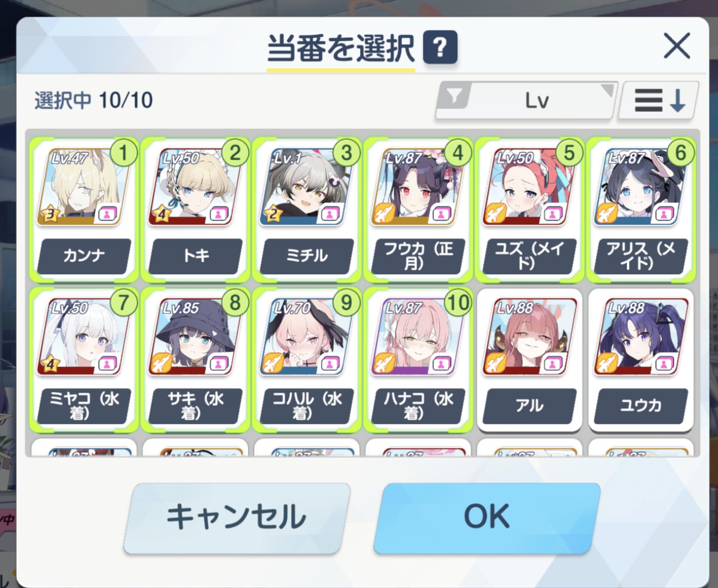
Task: Select the アル character card
Action: coord(529,360)
